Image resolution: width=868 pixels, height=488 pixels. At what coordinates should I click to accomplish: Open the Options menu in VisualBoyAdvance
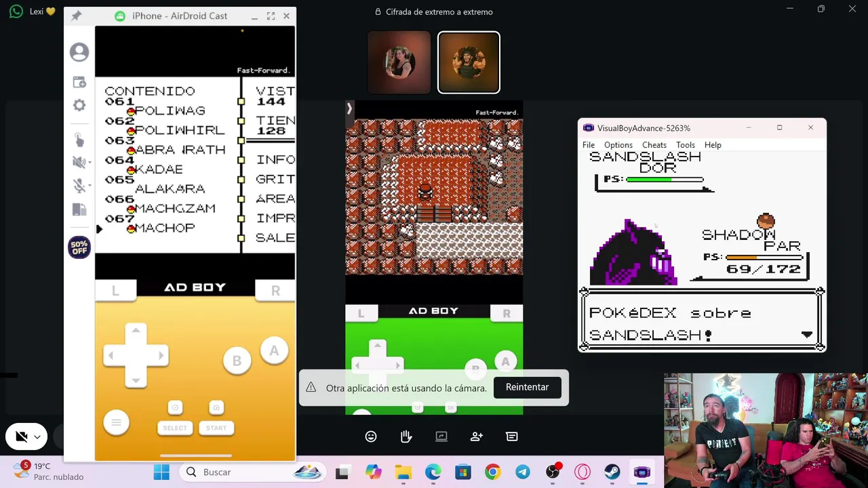(618, 145)
